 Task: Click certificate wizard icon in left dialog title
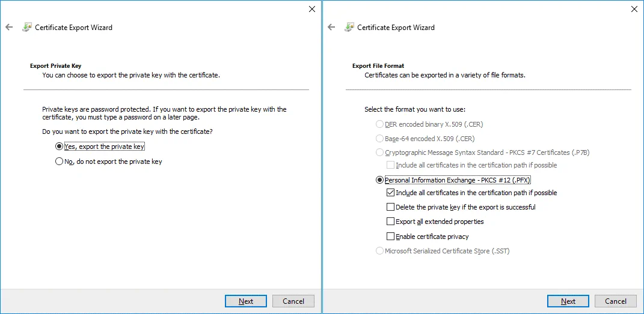[x=27, y=27]
